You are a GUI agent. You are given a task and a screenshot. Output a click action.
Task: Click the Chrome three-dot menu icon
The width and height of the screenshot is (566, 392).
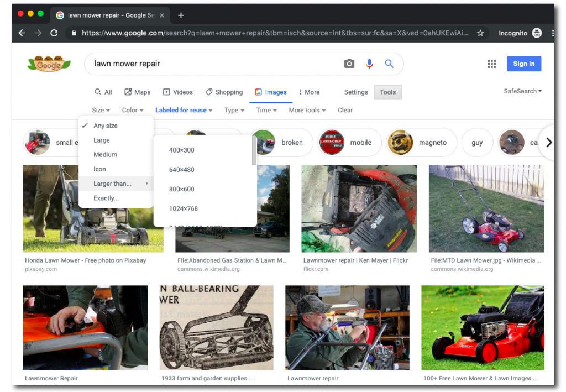point(553,33)
